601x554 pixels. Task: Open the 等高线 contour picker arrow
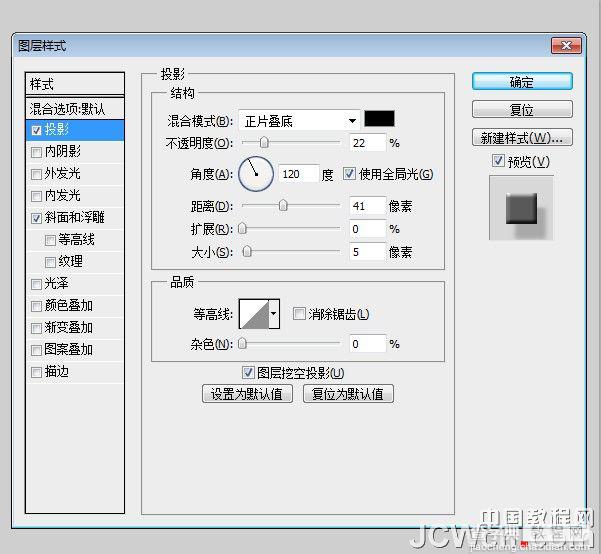pos(274,314)
